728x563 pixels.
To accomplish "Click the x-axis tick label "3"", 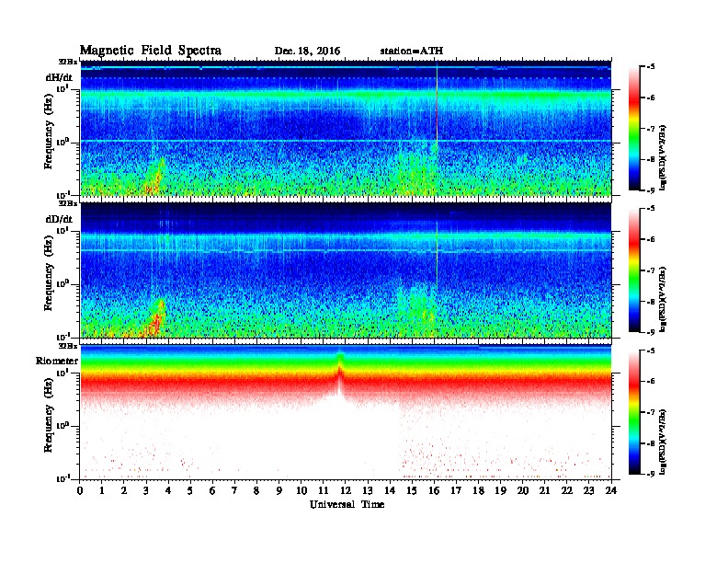I will [147, 490].
